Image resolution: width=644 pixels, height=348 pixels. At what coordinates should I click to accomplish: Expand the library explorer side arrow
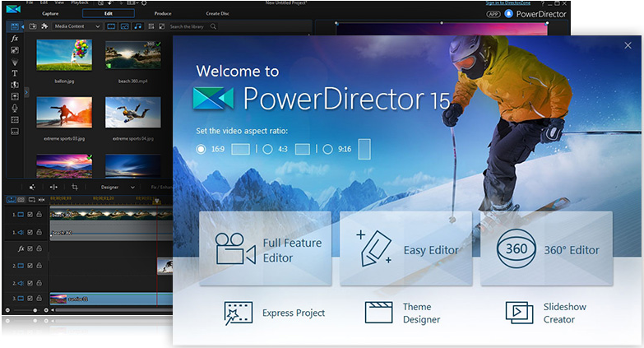tap(26, 92)
